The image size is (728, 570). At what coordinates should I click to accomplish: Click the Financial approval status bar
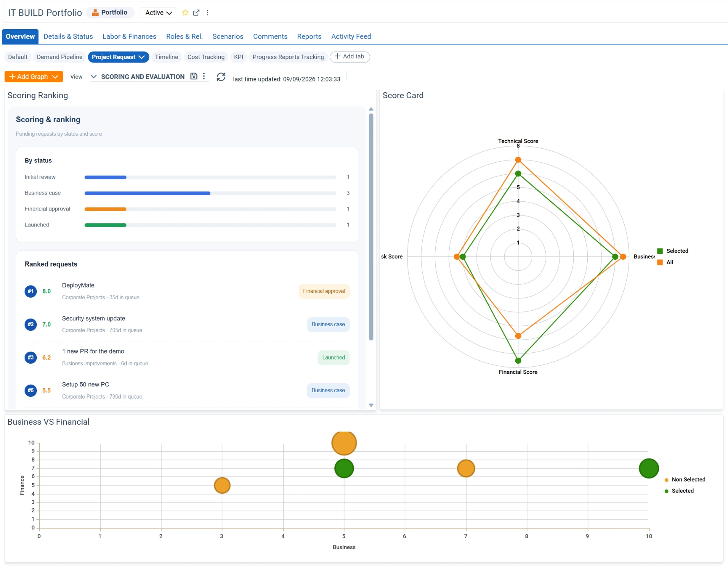(210, 209)
